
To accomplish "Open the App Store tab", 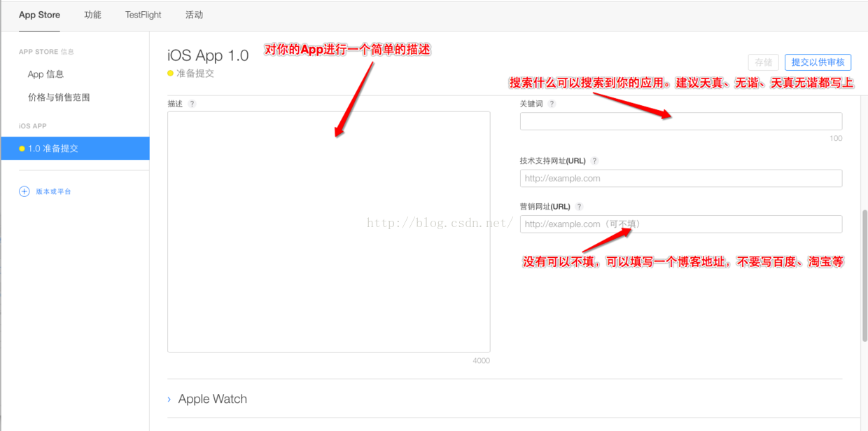I will pyautogui.click(x=39, y=15).
